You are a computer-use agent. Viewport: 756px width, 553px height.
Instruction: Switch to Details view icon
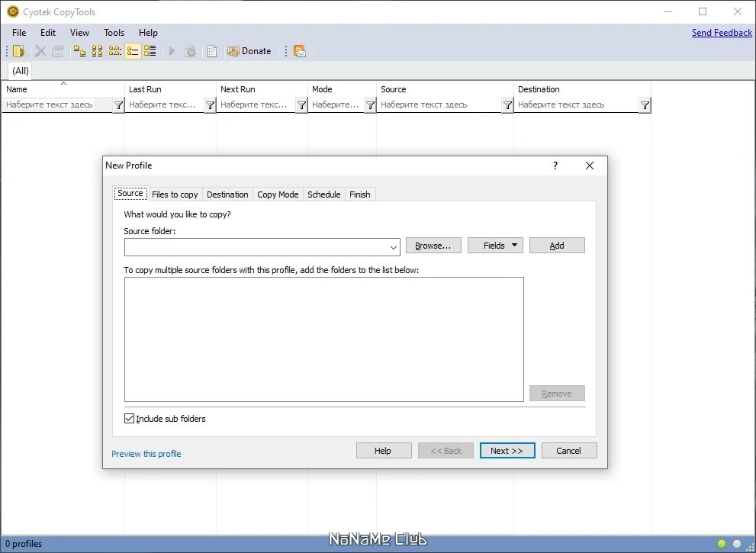click(150, 51)
